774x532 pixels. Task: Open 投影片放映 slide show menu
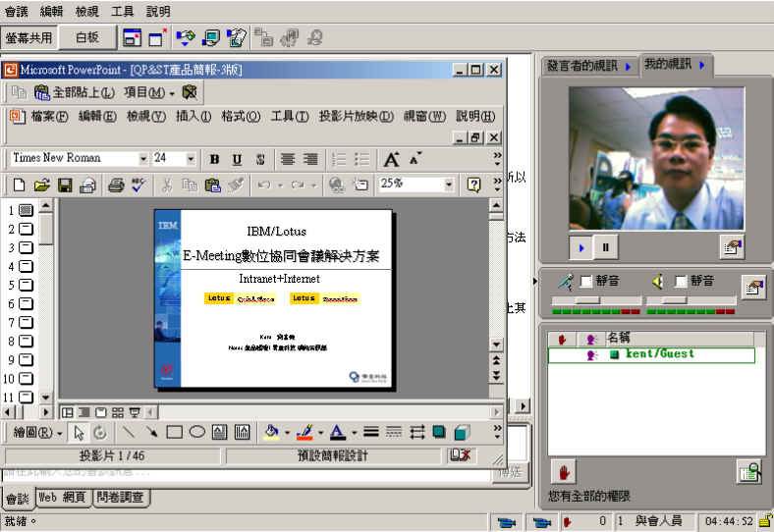click(x=356, y=117)
